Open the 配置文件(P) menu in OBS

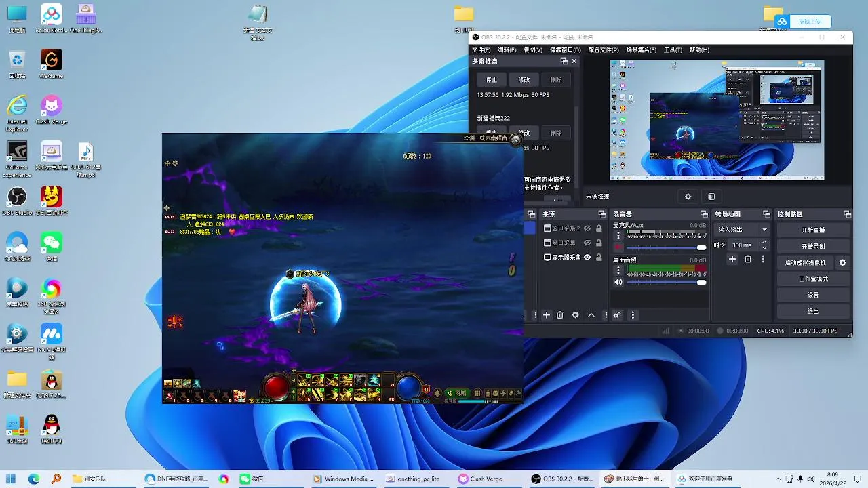(x=604, y=50)
